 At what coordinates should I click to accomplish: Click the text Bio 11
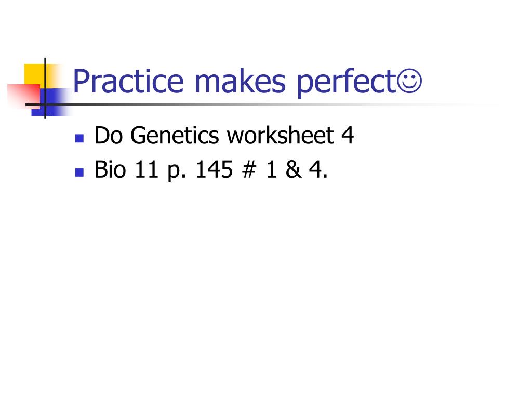tap(126, 169)
